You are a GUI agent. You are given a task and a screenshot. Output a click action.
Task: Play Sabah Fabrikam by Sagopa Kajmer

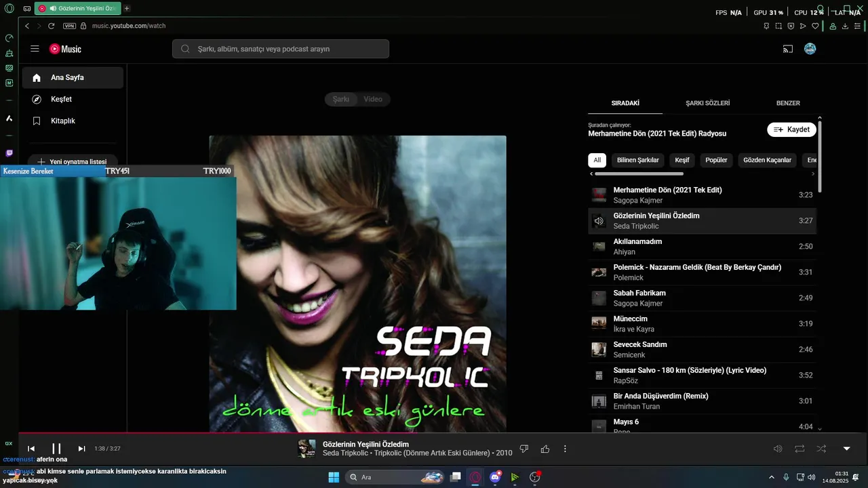[702, 298]
